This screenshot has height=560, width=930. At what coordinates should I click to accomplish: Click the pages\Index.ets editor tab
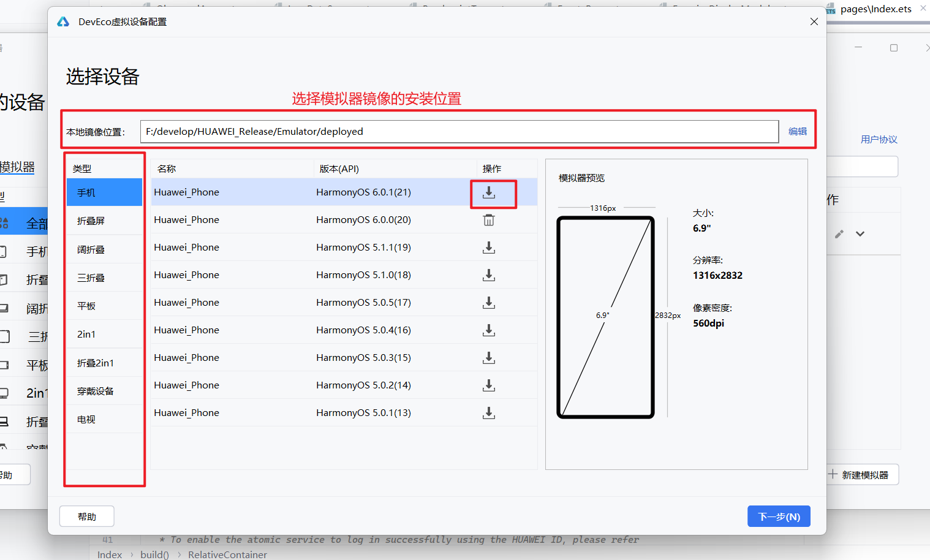point(875,9)
